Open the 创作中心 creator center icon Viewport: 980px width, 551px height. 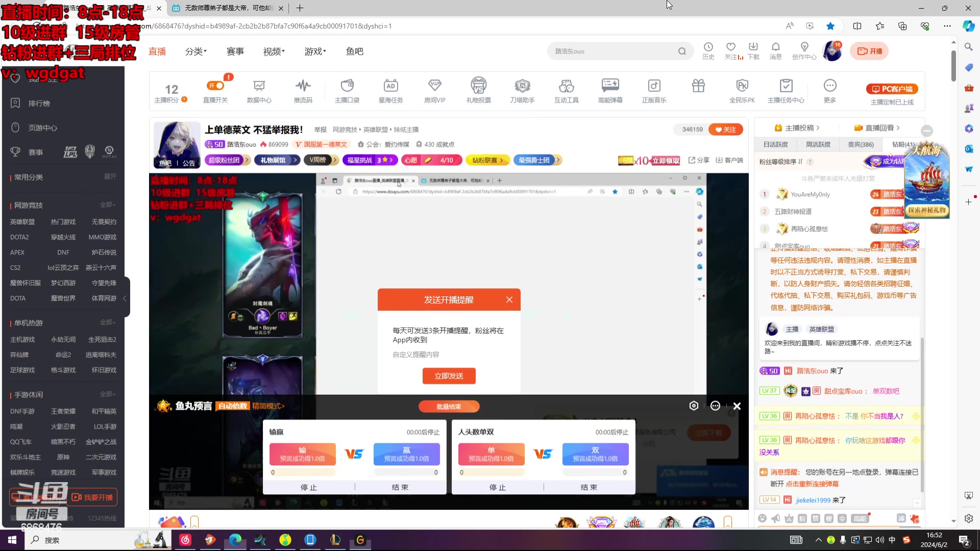804,51
